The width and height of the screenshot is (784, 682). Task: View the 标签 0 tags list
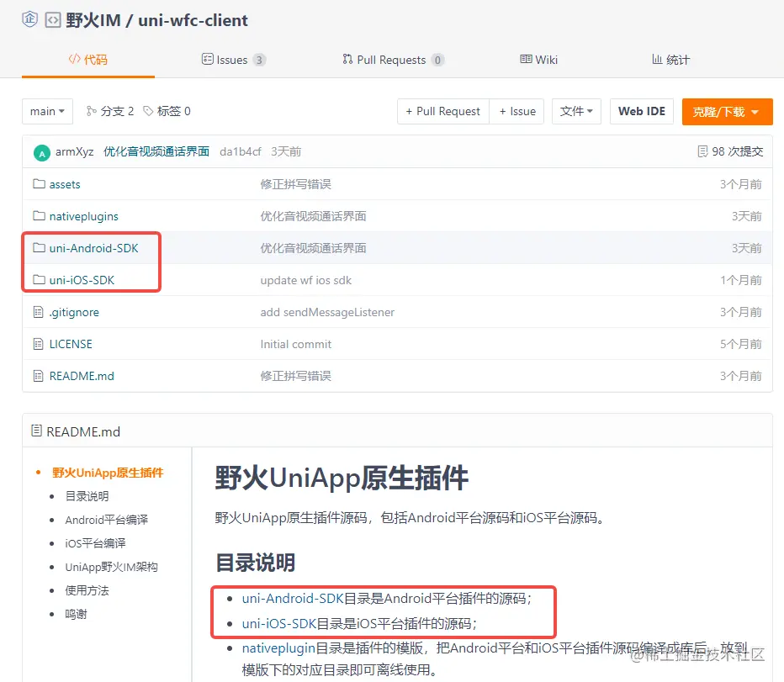(167, 111)
